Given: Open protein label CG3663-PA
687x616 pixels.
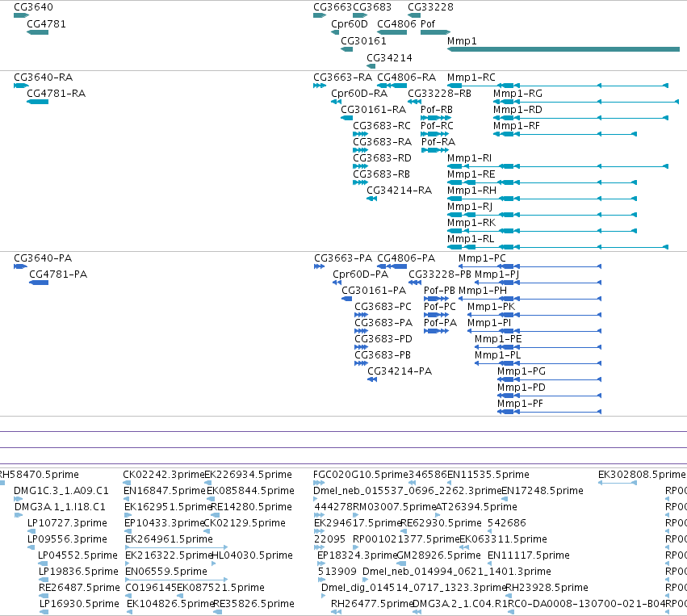Looking at the screenshot, I should click(x=343, y=258).
